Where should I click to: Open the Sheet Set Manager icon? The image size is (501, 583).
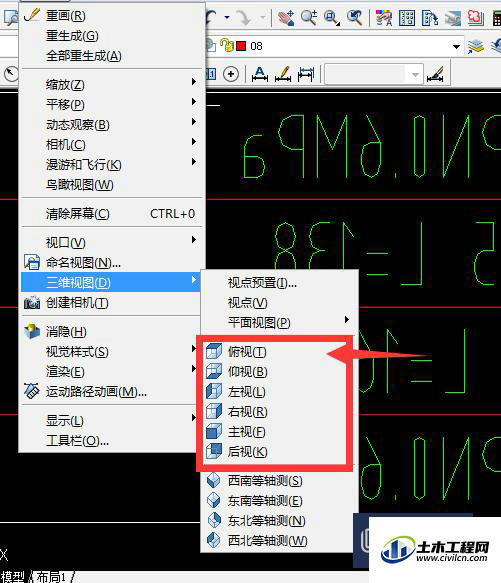453,17
